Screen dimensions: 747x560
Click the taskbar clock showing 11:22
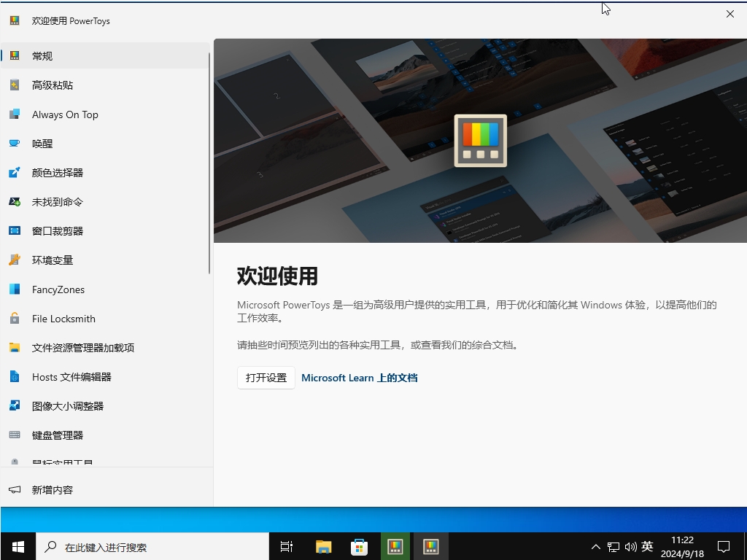(x=682, y=547)
